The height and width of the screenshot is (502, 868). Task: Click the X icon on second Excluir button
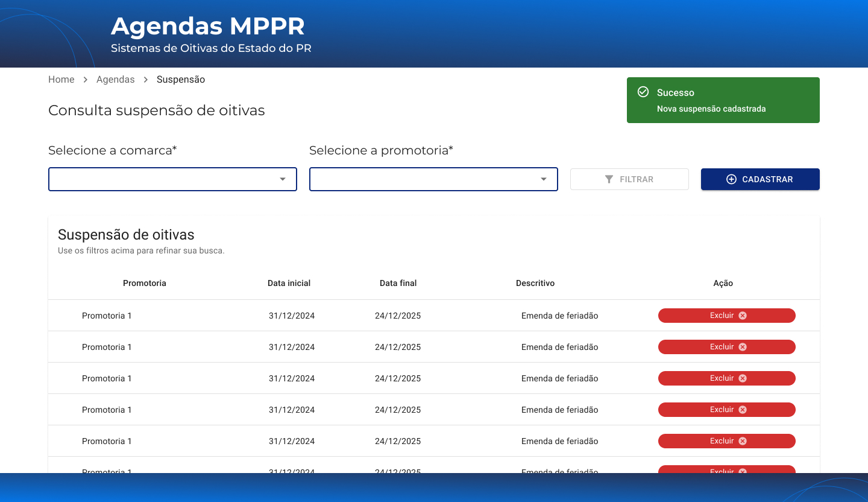(x=743, y=347)
